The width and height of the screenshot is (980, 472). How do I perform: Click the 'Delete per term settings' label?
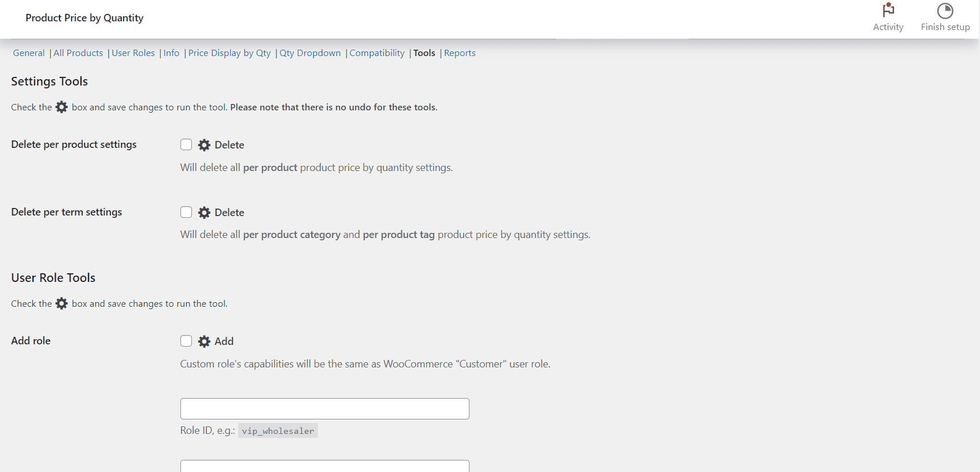(66, 212)
